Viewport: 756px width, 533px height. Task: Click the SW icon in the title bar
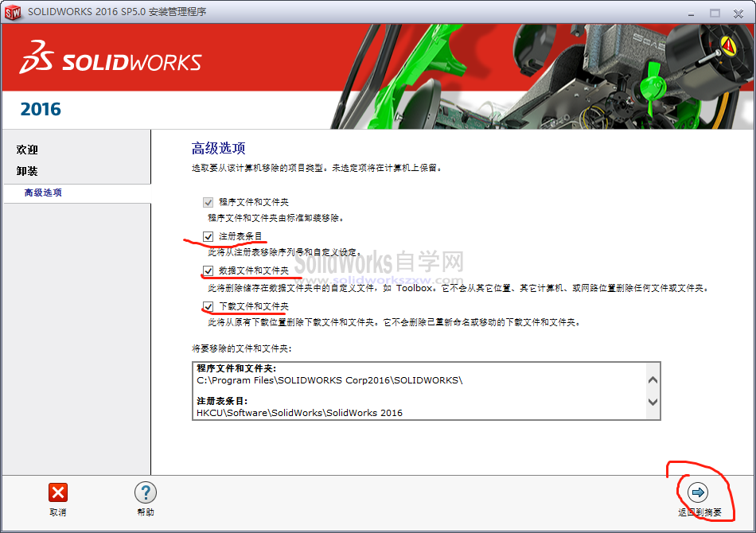tap(13, 12)
